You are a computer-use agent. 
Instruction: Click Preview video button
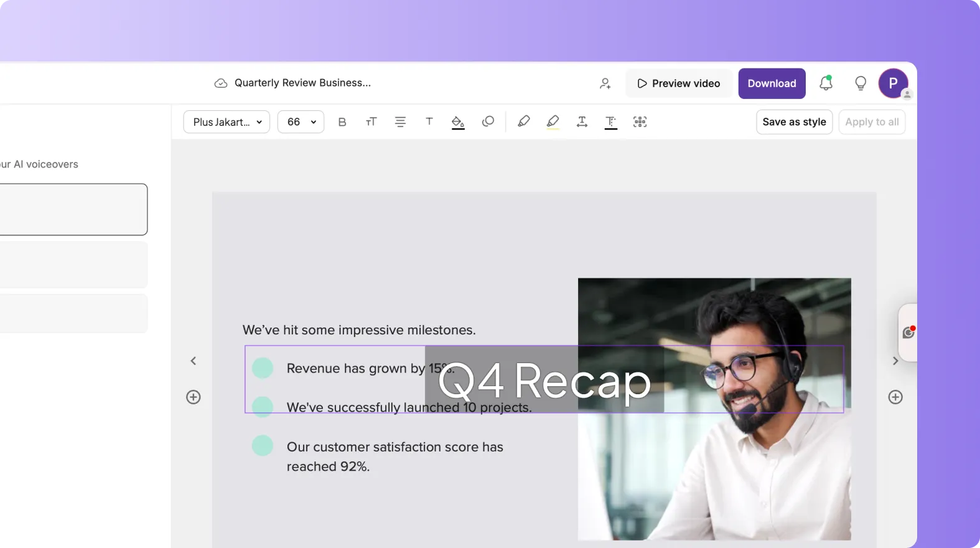[x=678, y=83]
